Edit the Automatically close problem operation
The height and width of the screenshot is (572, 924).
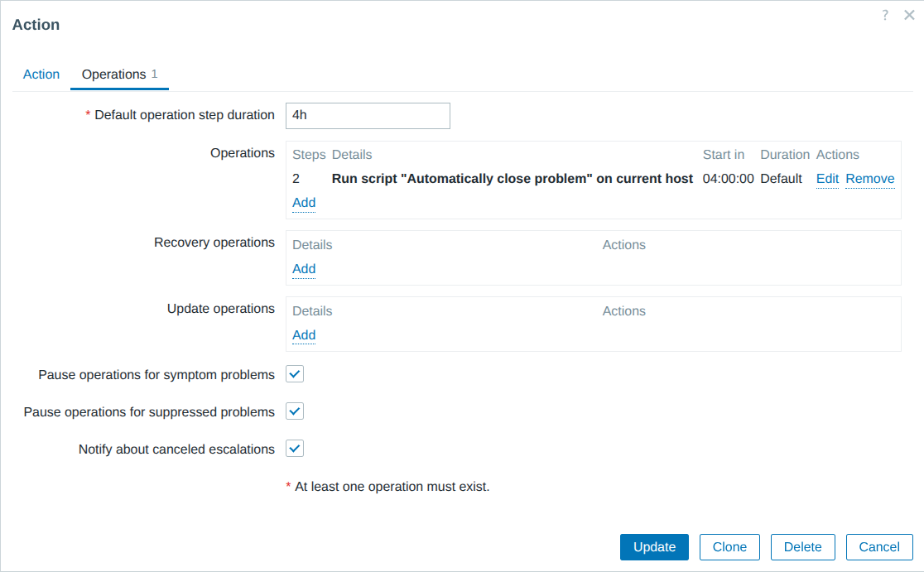tap(827, 179)
